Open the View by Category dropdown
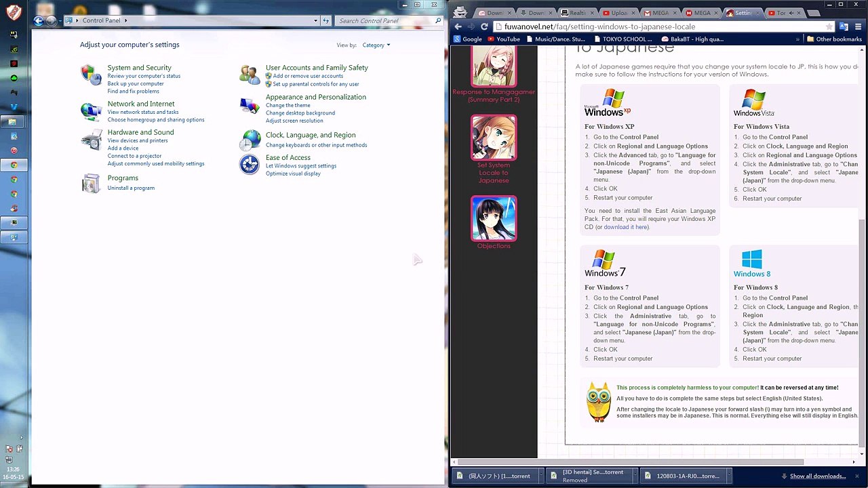 click(x=376, y=45)
